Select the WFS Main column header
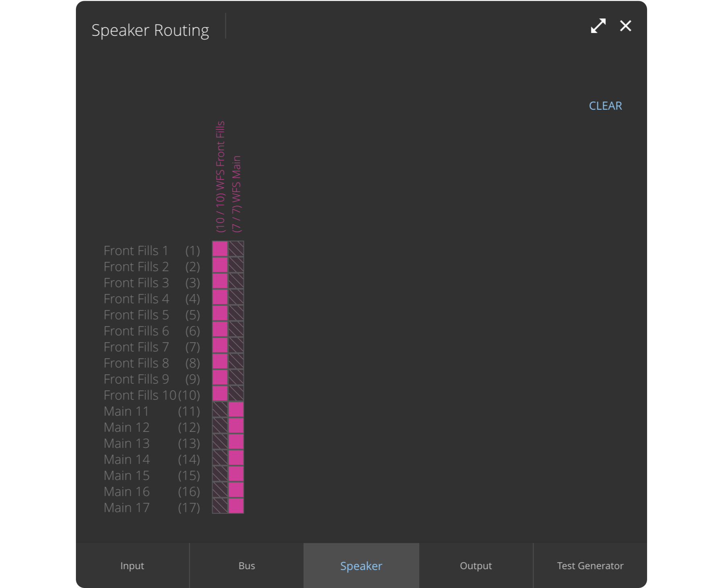Image resolution: width=723 pixels, height=588 pixels. (237, 194)
